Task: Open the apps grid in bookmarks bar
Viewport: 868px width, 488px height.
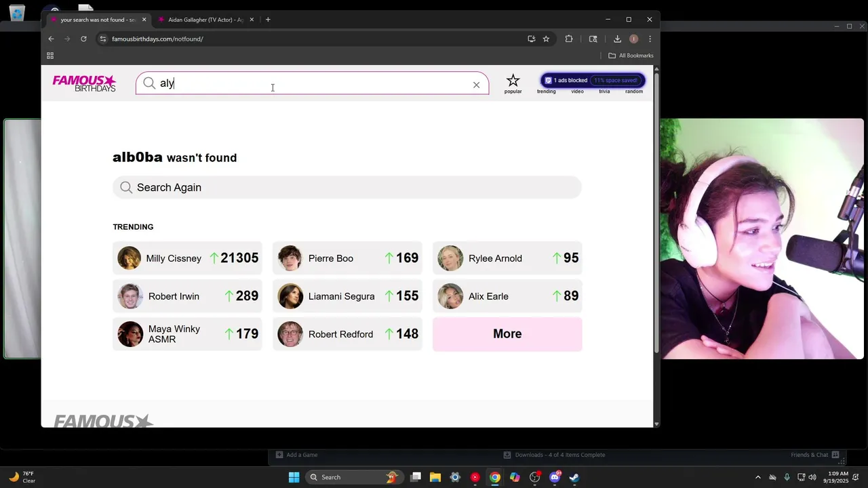Action: coord(50,56)
